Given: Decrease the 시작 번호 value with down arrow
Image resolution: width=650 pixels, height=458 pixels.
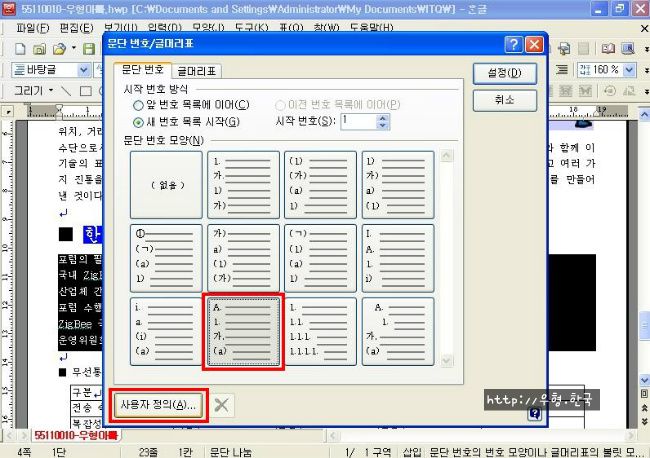Looking at the screenshot, I should pos(383,126).
